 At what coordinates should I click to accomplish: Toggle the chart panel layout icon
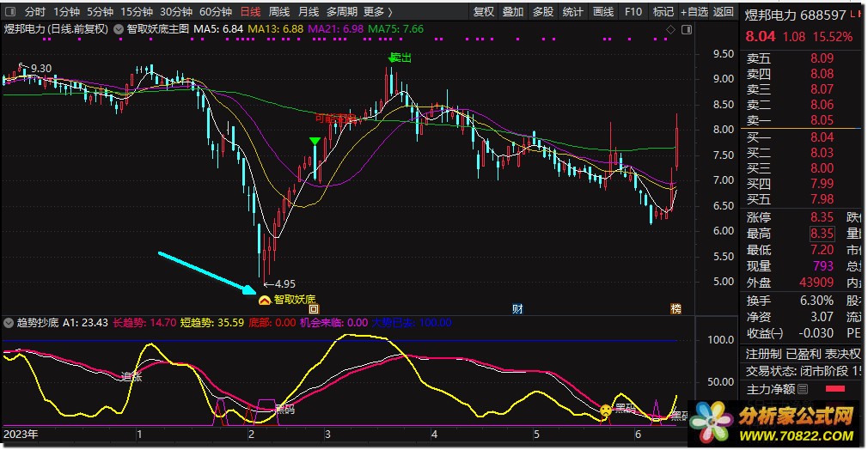coord(687,29)
